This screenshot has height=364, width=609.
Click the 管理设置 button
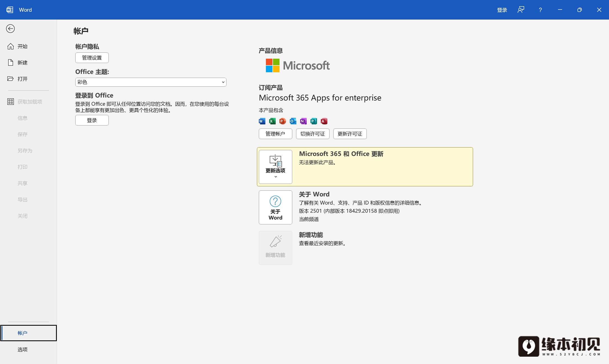click(x=92, y=58)
